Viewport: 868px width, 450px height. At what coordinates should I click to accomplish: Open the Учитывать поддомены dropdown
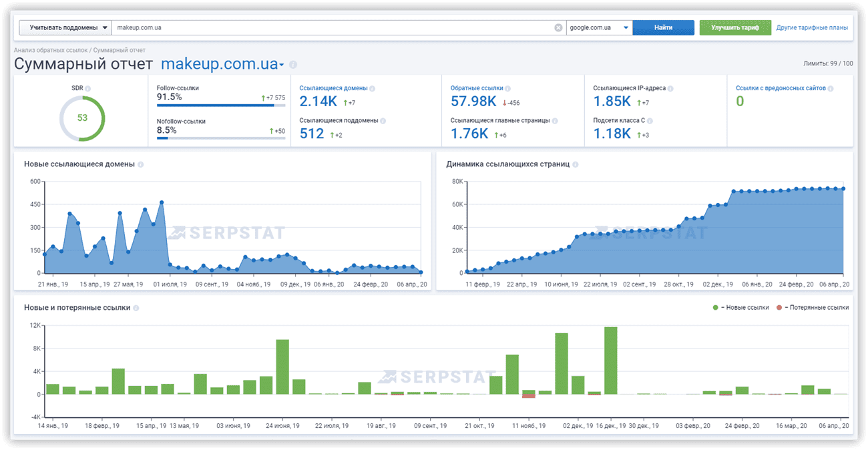64,28
